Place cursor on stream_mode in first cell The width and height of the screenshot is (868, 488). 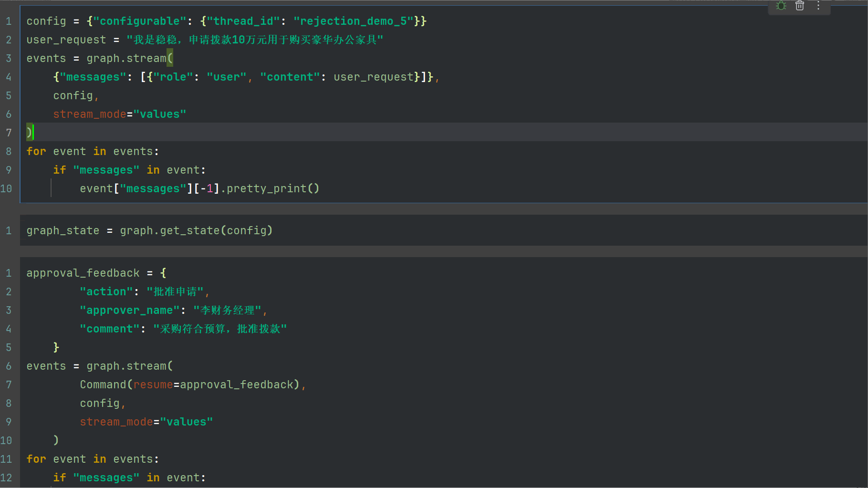click(90, 114)
